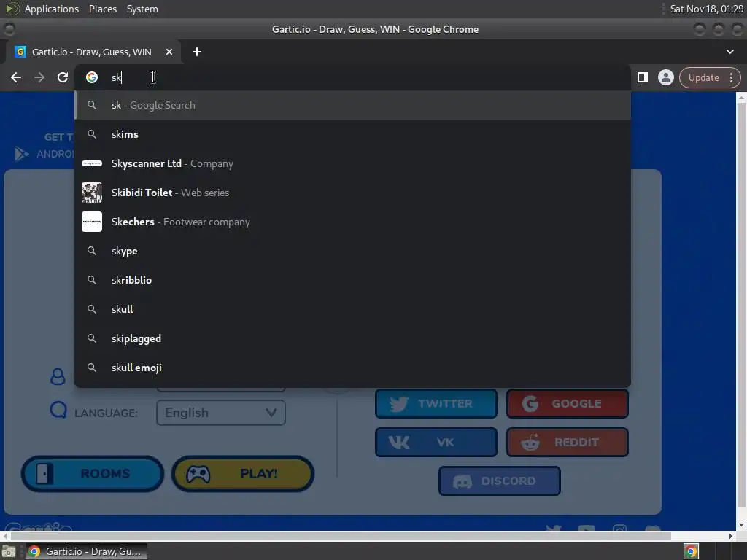Click the magnifier icon beside 'skype'

tap(92, 251)
